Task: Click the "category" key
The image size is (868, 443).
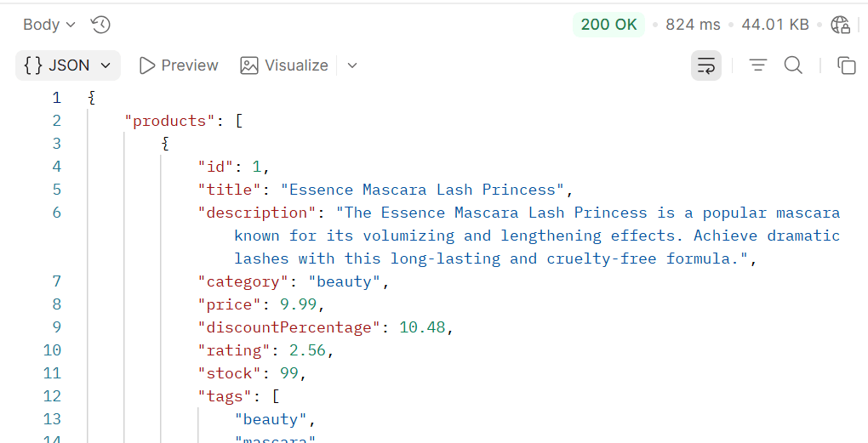Action: tap(243, 281)
